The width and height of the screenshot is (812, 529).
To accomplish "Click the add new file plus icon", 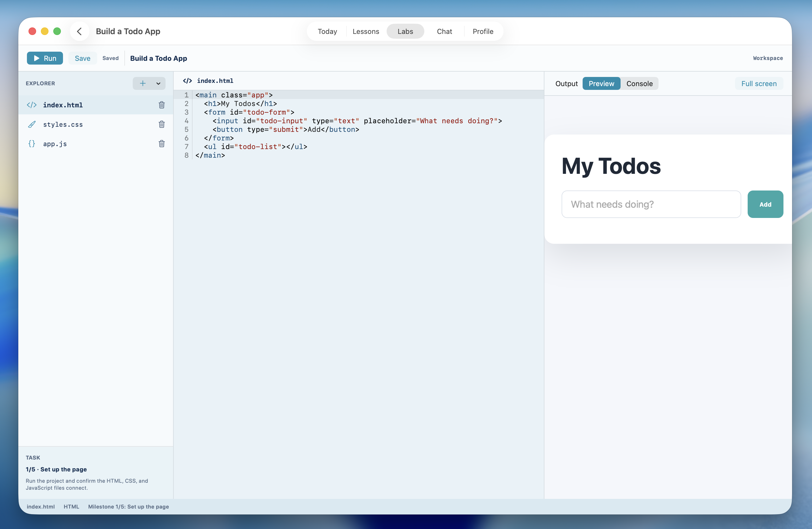I will pos(143,83).
